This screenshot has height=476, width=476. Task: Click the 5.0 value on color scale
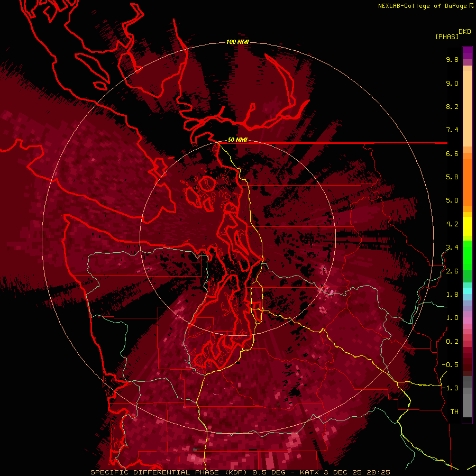tap(452, 200)
